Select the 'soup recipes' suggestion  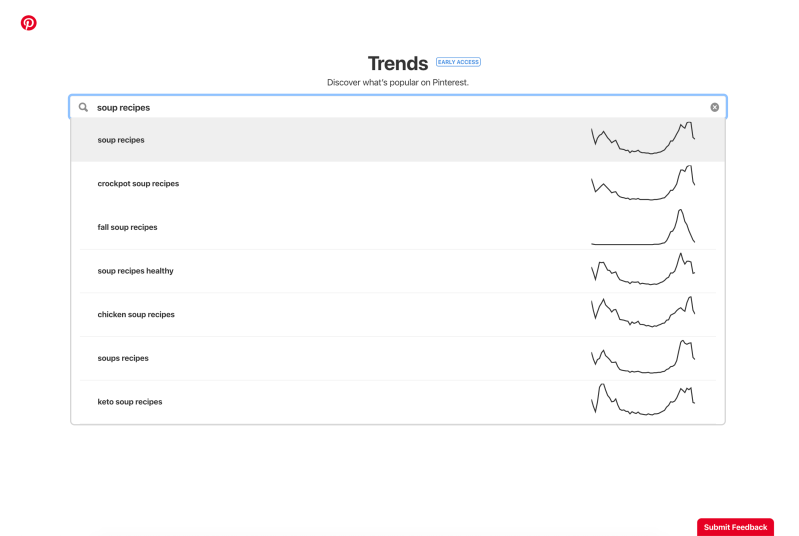397,140
